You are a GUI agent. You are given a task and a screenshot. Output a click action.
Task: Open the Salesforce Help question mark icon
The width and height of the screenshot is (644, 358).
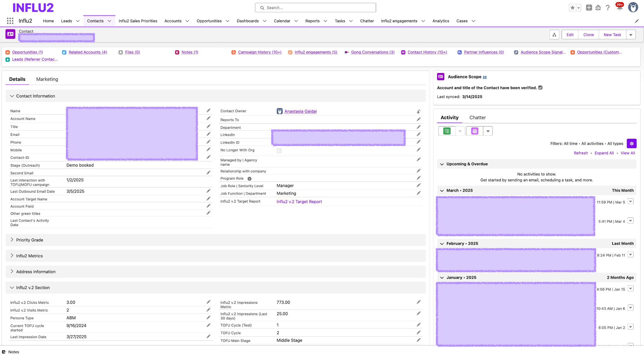click(608, 8)
